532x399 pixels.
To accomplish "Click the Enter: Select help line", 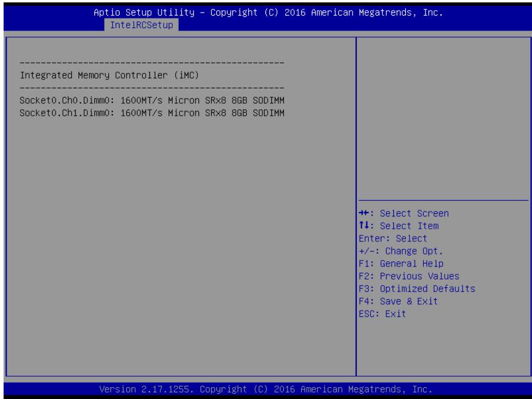I will (x=393, y=239).
